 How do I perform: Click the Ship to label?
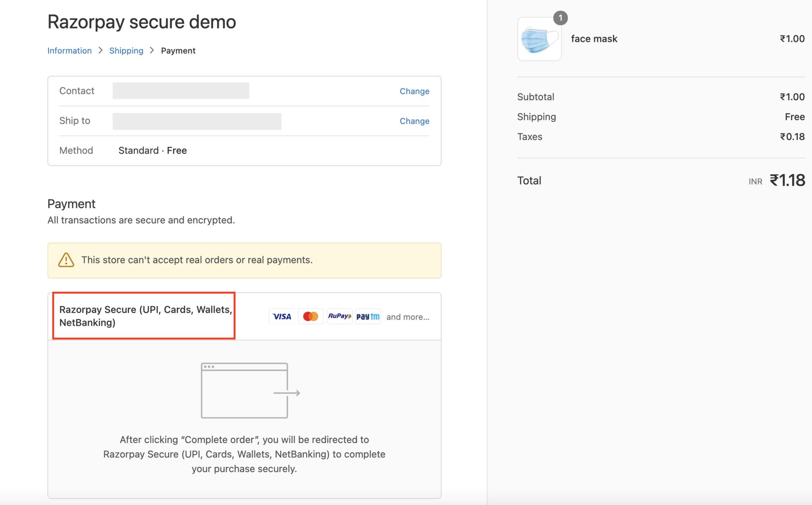75,121
